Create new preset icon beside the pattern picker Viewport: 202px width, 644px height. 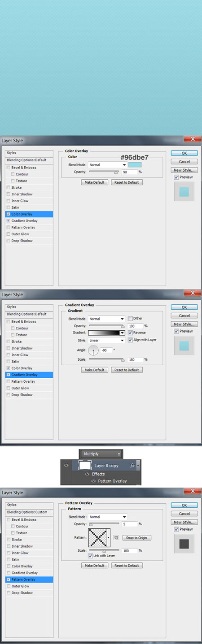click(x=115, y=538)
